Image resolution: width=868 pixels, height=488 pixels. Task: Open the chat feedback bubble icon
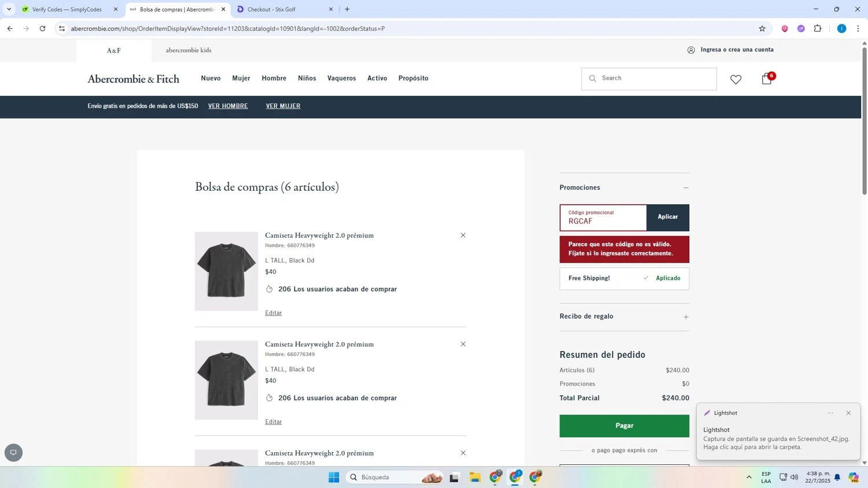pos(13,453)
